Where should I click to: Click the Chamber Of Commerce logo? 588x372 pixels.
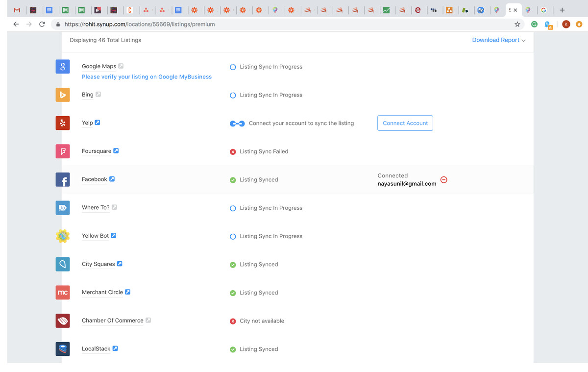(63, 321)
